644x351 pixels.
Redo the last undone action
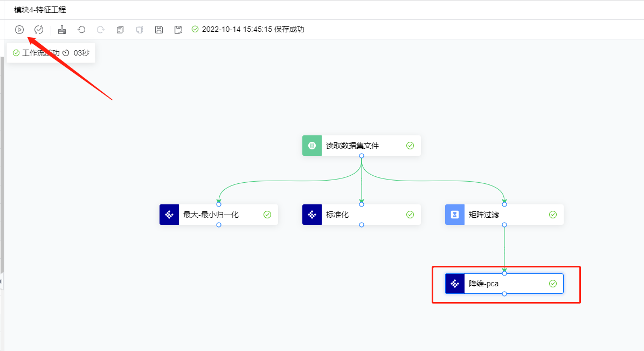(101, 30)
